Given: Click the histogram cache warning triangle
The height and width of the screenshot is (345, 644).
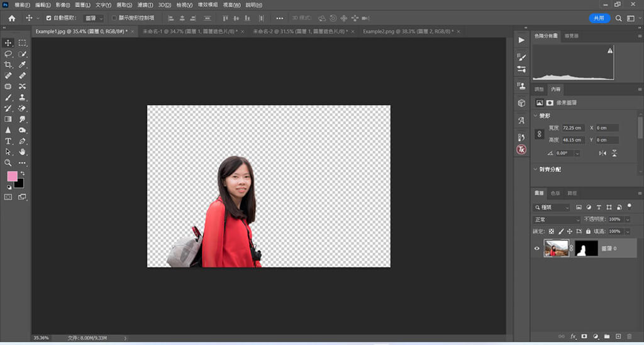Looking at the screenshot, I should tap(610, 50).
